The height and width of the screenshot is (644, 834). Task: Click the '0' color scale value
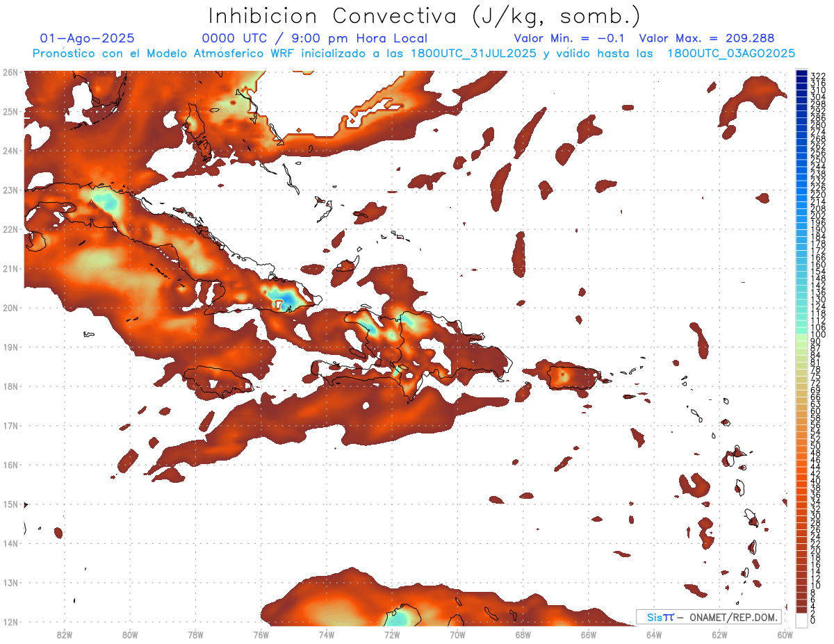813,620
